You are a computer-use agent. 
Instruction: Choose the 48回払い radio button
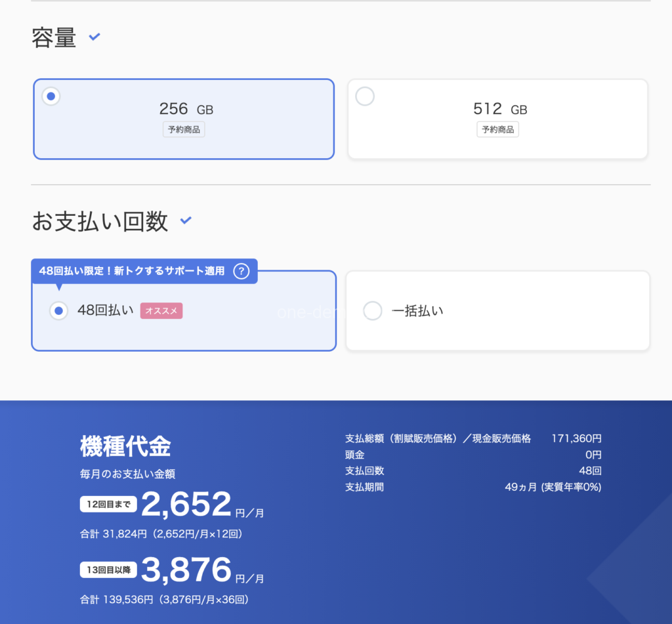tap(59, 311)
